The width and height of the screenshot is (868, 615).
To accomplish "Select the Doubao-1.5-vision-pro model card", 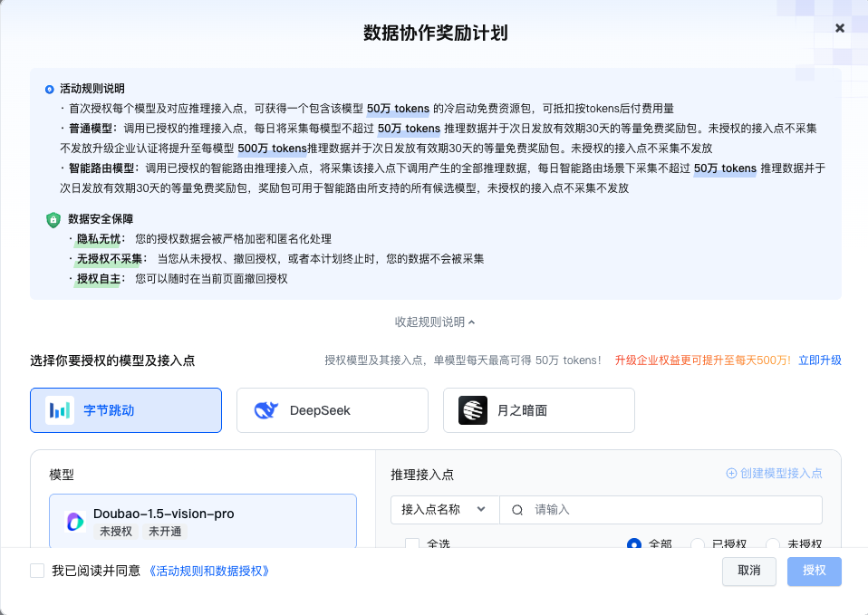I will [x=203, y=521].
